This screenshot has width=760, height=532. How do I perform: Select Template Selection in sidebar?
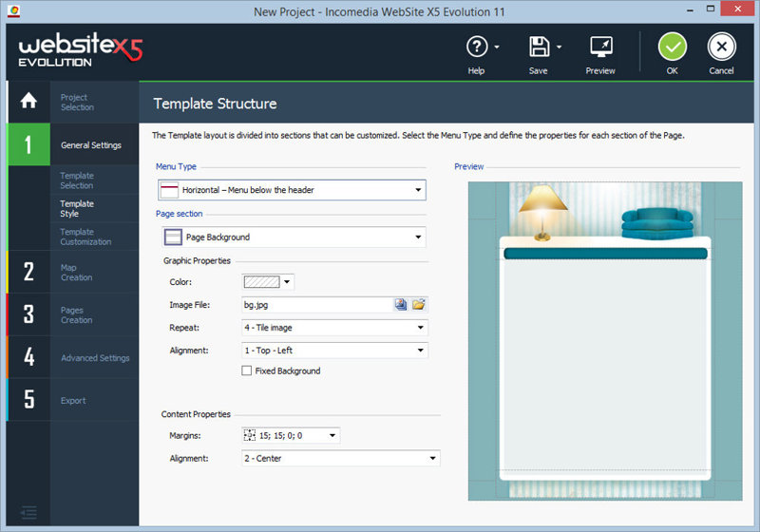click(x=77, y=180)
